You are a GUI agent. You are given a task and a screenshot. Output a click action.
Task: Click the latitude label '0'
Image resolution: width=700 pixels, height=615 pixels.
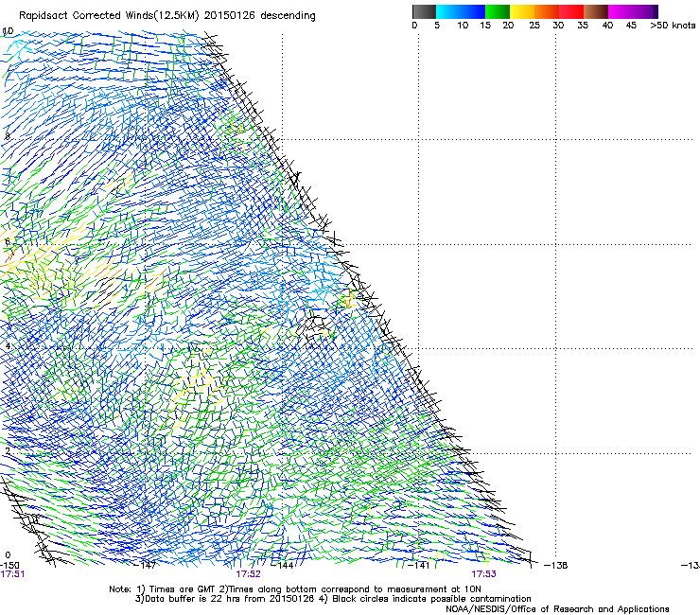[x=8, y=555]
